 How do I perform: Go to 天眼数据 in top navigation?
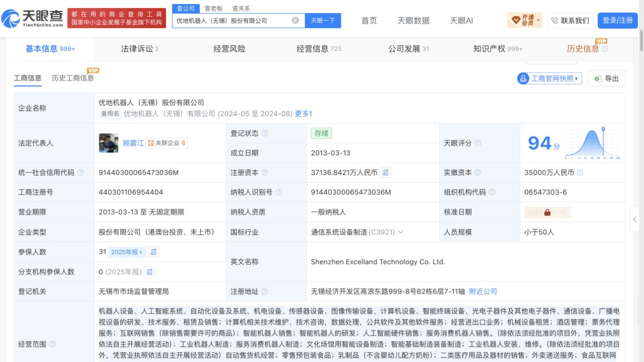[x=413, y=20]
